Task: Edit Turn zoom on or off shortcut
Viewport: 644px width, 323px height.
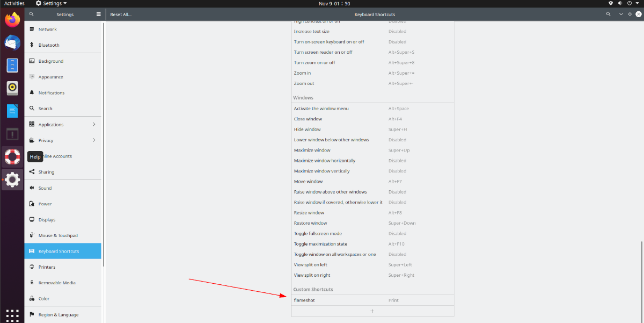Action: tap(372, 62)
